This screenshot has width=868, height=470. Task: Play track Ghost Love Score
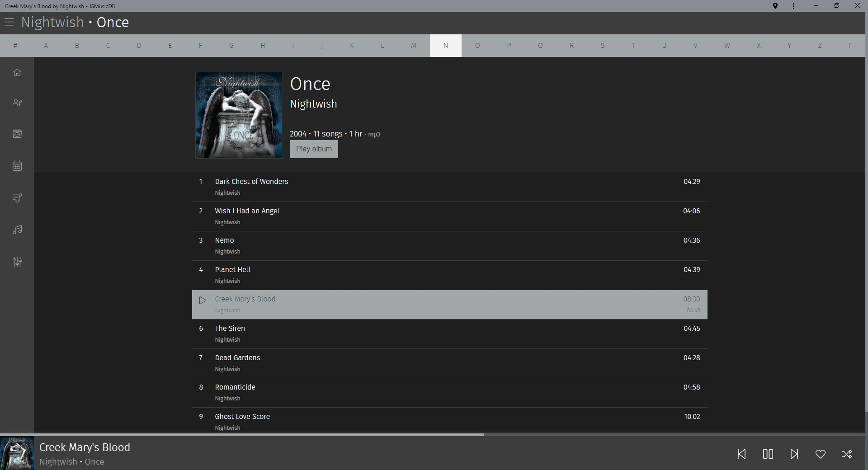tap(450, 420)
